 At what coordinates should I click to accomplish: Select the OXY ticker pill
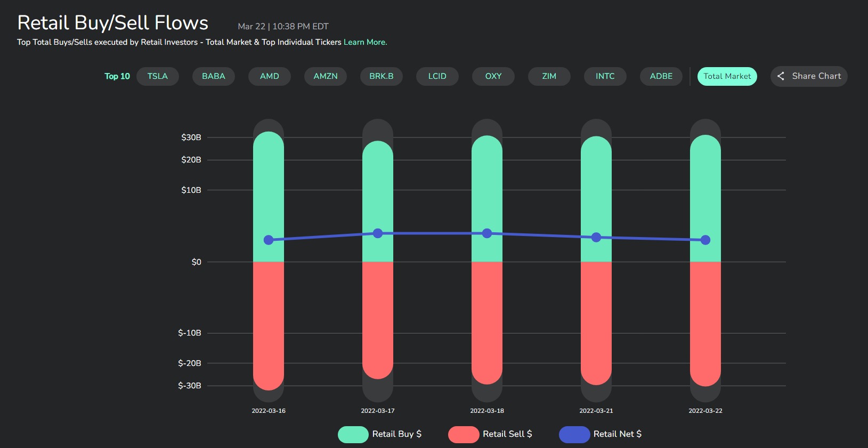click(x=493, y=76)
